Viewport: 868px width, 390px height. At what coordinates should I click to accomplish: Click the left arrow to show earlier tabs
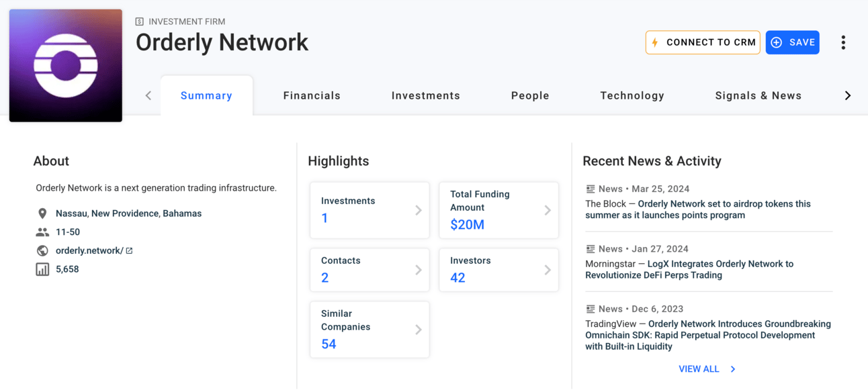pyautogui.click(x=148, y=95)
